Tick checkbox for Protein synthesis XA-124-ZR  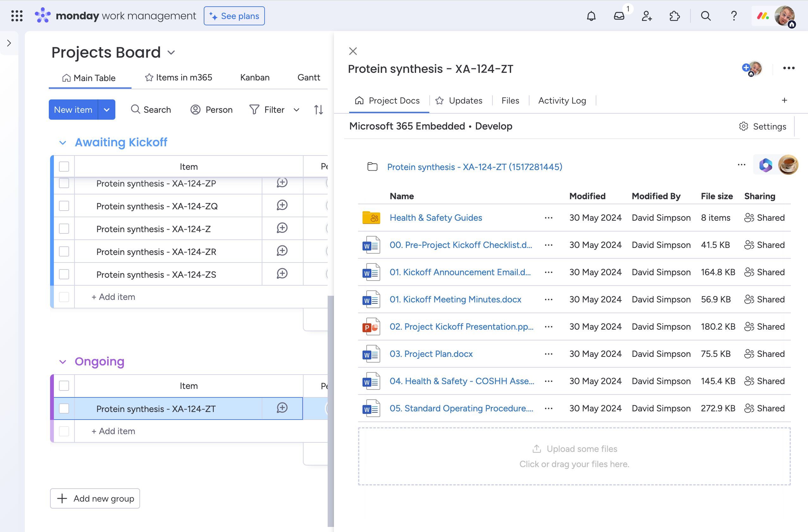coord(64,251)
